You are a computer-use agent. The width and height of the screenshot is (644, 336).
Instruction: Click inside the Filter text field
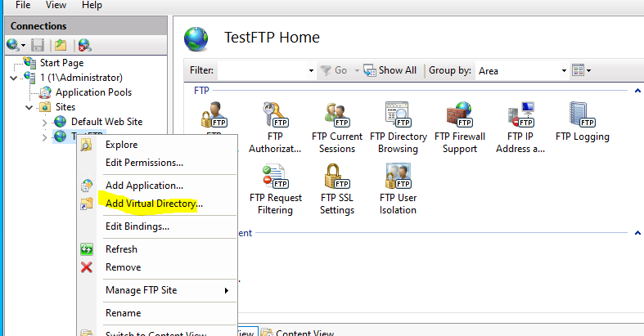262,71
